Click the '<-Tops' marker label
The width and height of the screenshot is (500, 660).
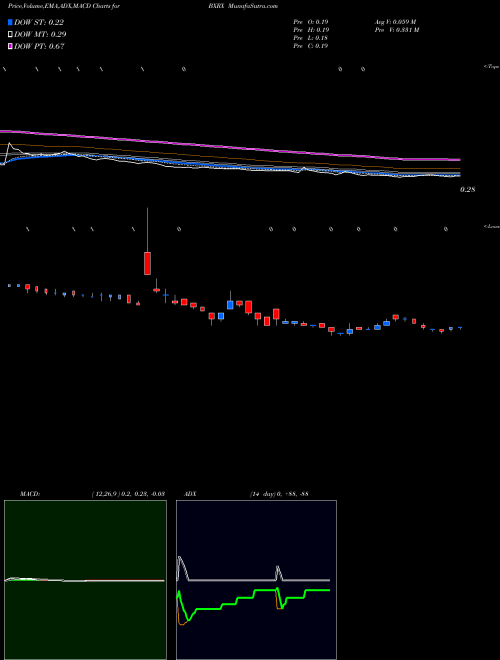tap(492, 67)
